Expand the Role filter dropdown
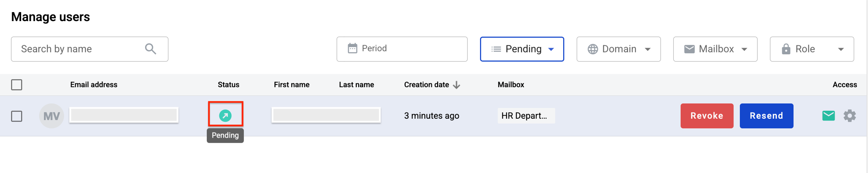868x173 pixels. (811, 49)
